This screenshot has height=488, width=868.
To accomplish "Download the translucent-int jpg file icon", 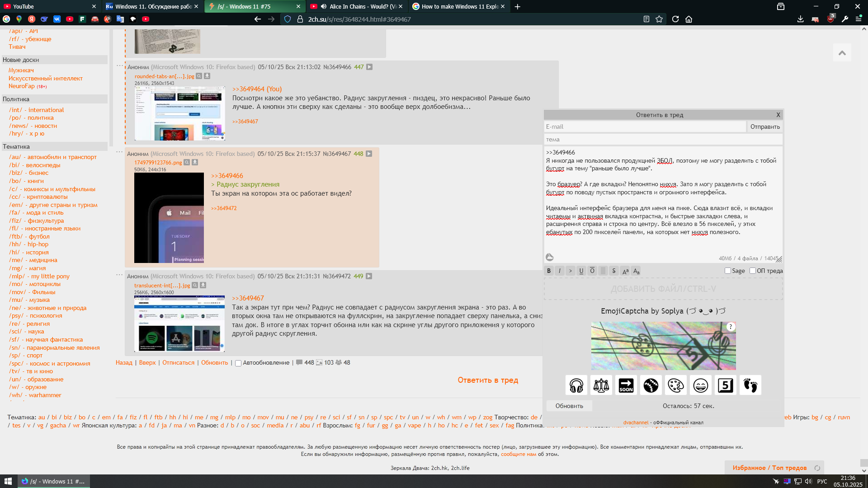I will point(203,285).
